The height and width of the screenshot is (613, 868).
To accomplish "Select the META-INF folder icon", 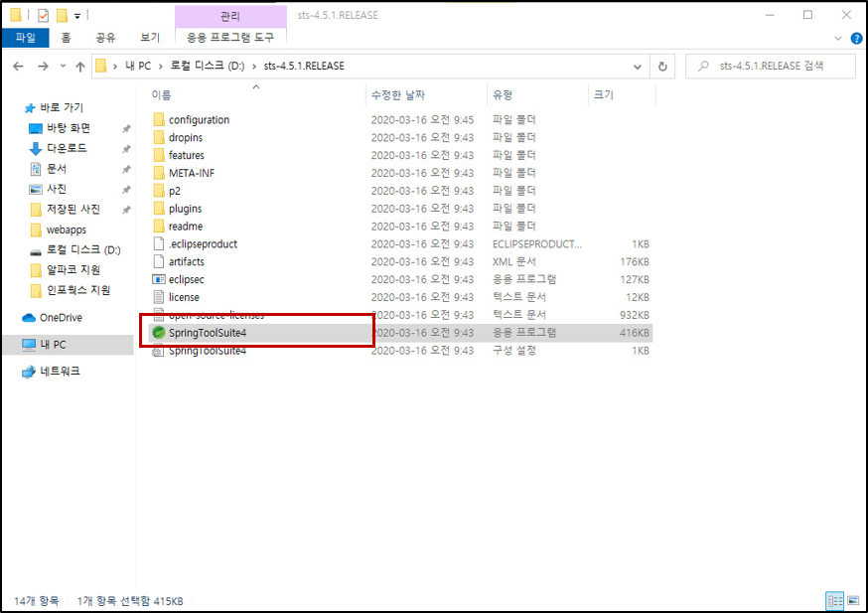I will [159, 173].
